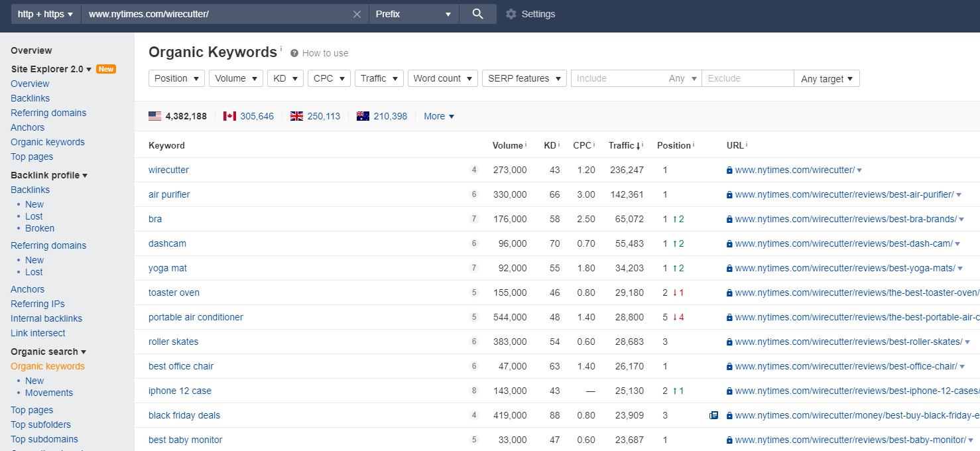This screenshot has height=451, width=980.
Task: Click the question mark icon beside How to use
Action: coord(294,53)
